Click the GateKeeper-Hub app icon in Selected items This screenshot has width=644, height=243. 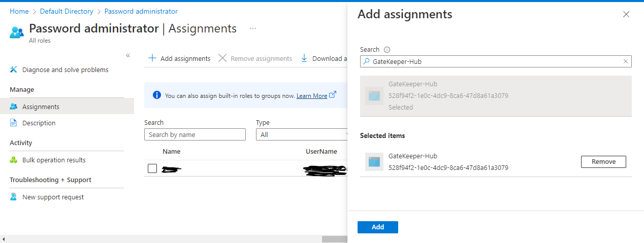tap(374, 162)
